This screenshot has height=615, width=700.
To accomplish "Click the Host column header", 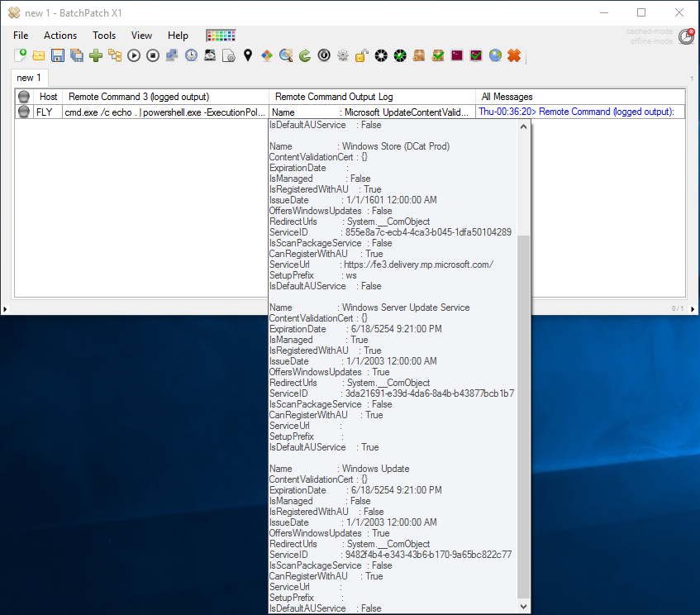I will (x=48, y=97).
